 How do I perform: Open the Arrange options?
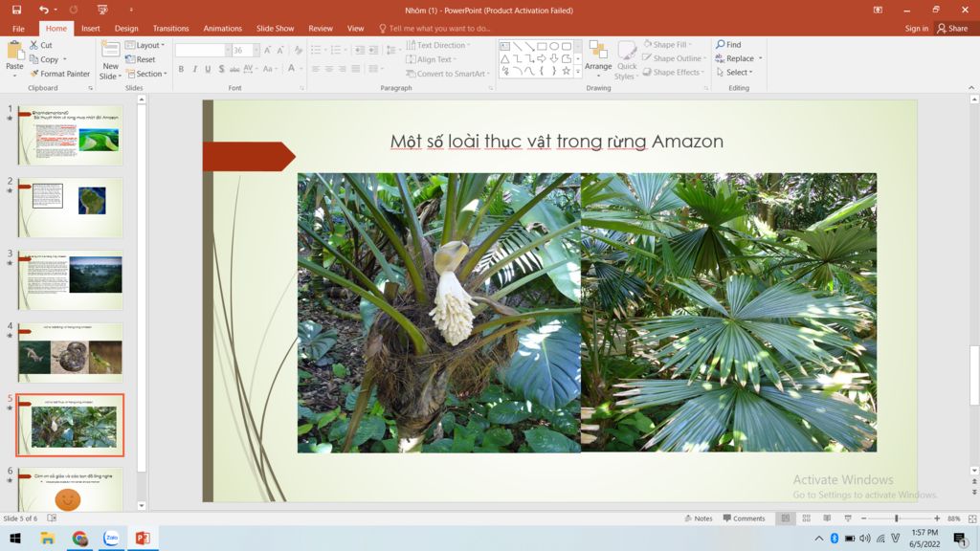(x=598, y=58)
